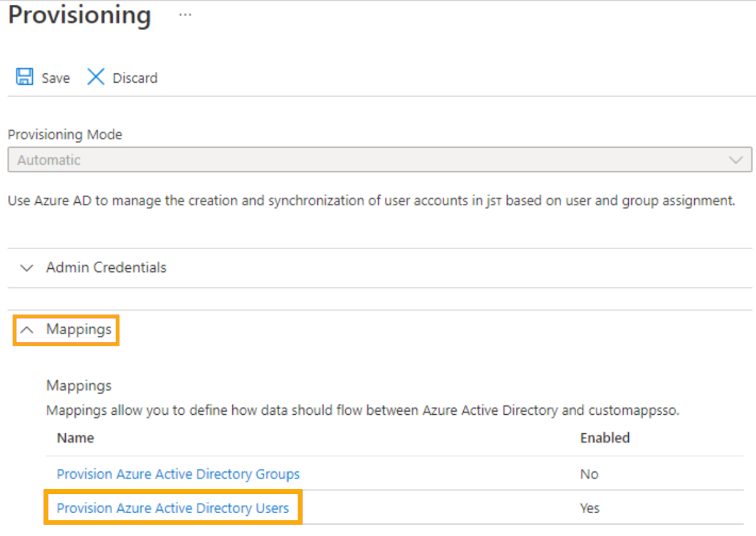Click the Save label text
Viewport: 756px width, 536px height.
55,78
